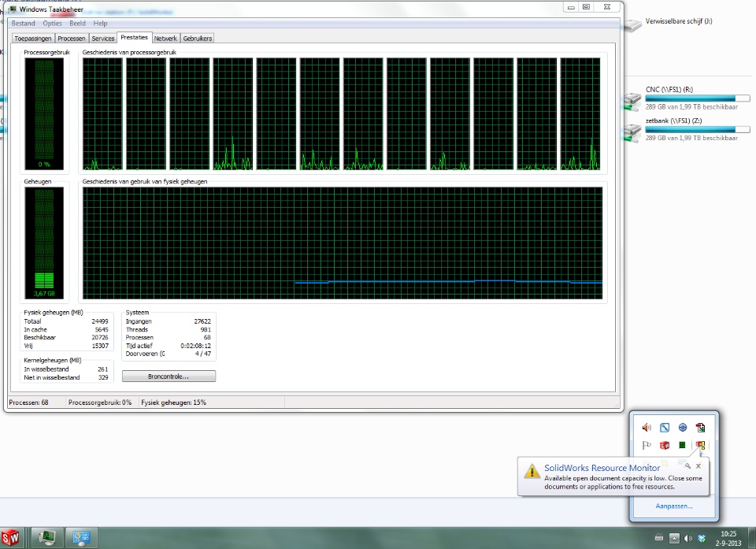
Task: Click the Beschikbaar value 20726
Action: pyautogui.click(x=100, y=338)
